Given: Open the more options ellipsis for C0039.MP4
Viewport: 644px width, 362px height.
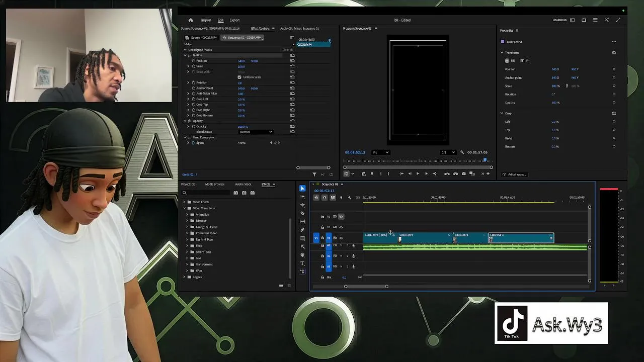Looking at the screenshot, I should [x=614, y=42].
